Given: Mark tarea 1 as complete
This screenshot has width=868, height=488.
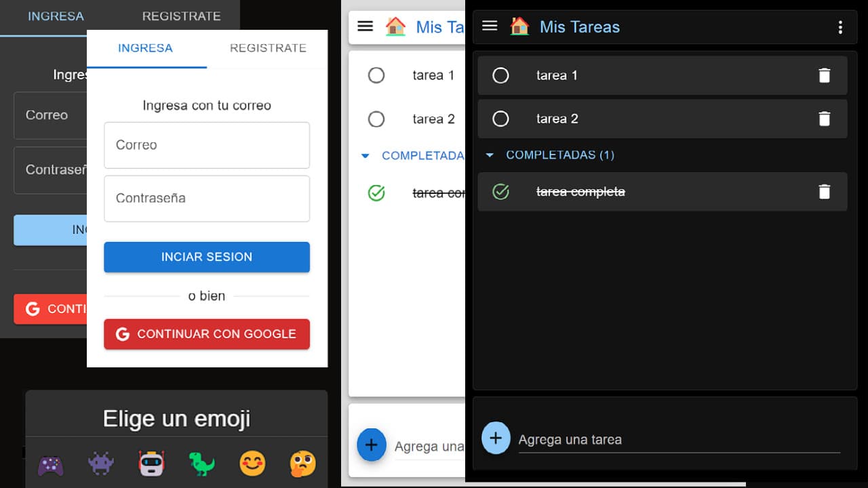Looking at the screenshot, I should point(501,75).
